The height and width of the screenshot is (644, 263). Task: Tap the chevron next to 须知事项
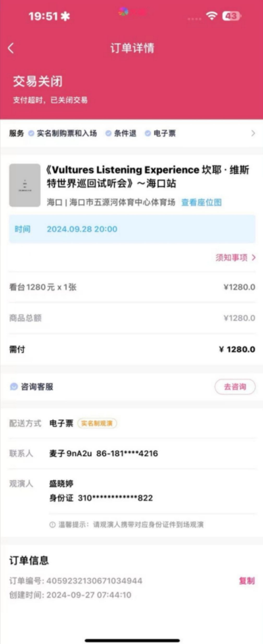click(x=254, y=258)
